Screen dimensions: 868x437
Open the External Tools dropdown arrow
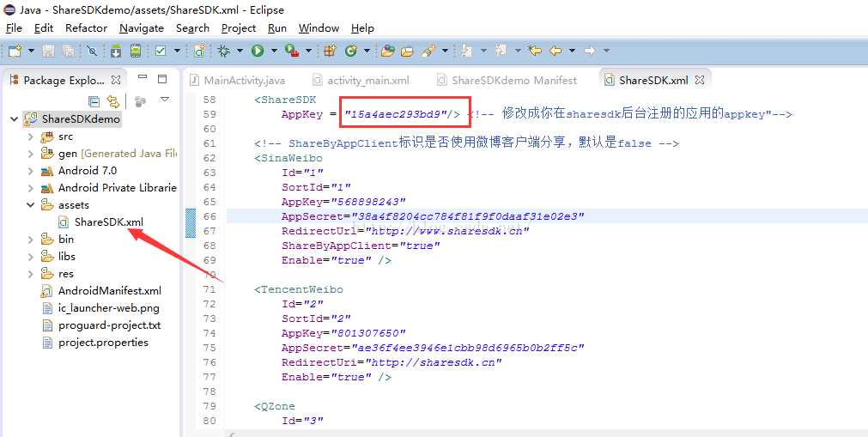pyautogui.click(x=308, y=51)
